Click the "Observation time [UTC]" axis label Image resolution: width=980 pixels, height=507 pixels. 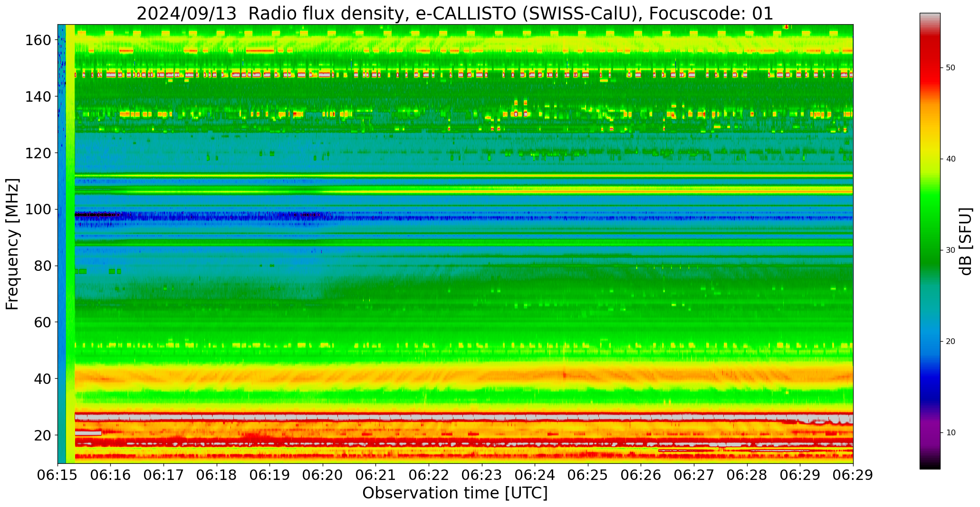[x=455, y=493]
